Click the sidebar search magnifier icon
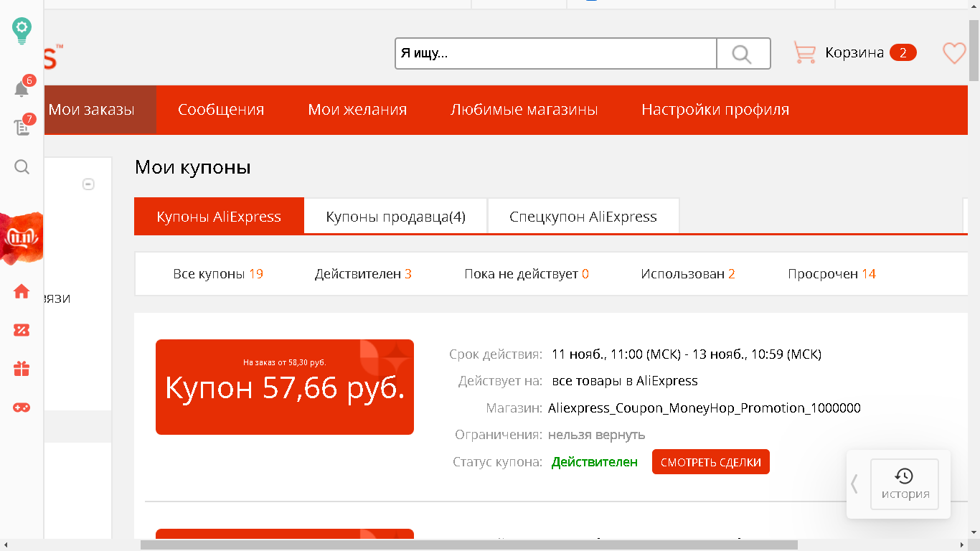980x551 pixels. tap(22, 167)
